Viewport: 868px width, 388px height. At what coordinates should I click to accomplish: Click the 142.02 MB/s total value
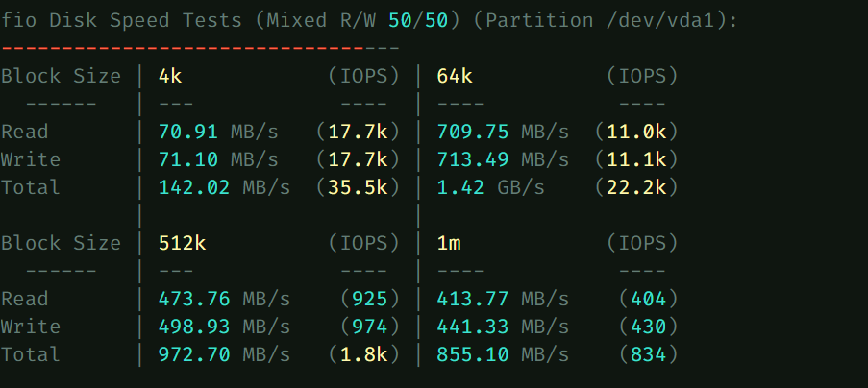224,187
